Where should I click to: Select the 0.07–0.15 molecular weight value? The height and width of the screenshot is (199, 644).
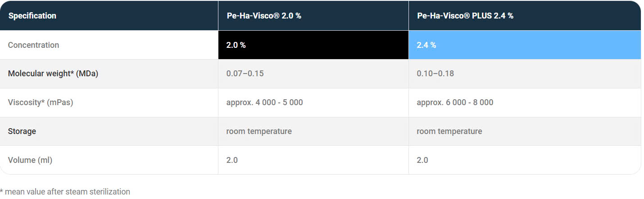click(x=245, y=74)
